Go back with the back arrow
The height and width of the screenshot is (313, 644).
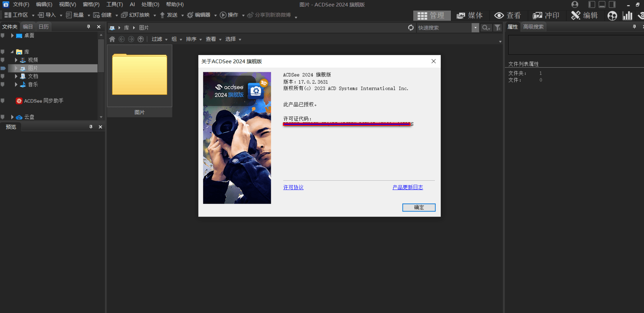point(121,39)
